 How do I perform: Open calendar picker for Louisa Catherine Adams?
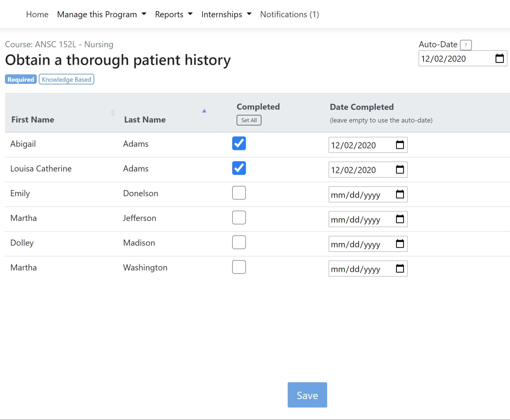click(400, 169)
